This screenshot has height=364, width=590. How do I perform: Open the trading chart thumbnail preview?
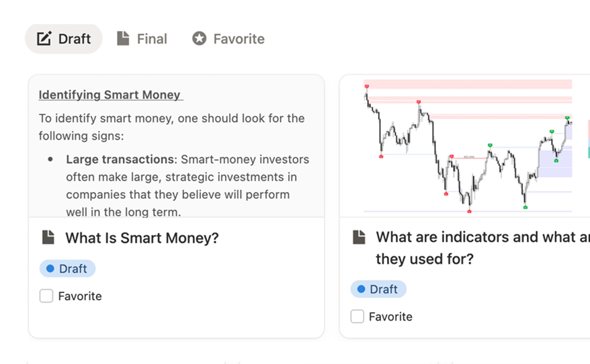point(468,146)
